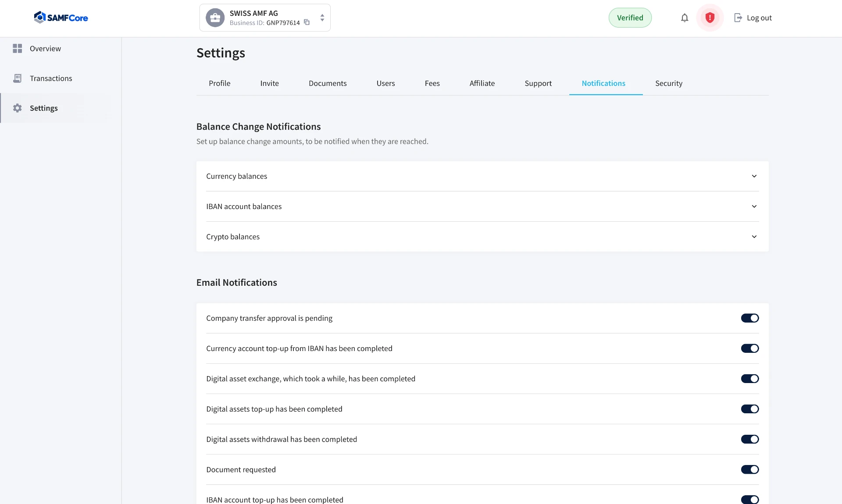This screenshot has height=504, width=842.
Task: Click the red security alert shield
Action: pos(710,18)
